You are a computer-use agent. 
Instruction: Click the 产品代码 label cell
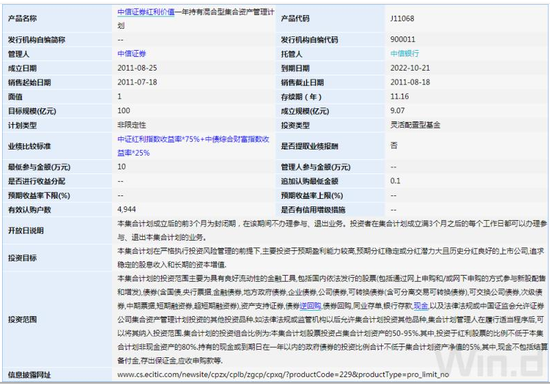(x=330, y=18)
